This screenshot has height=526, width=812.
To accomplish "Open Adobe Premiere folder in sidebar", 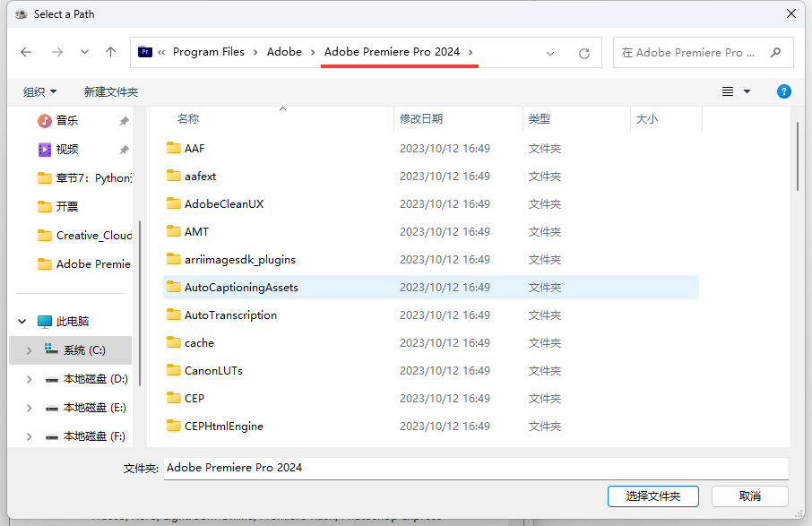I will pos(84,264).
